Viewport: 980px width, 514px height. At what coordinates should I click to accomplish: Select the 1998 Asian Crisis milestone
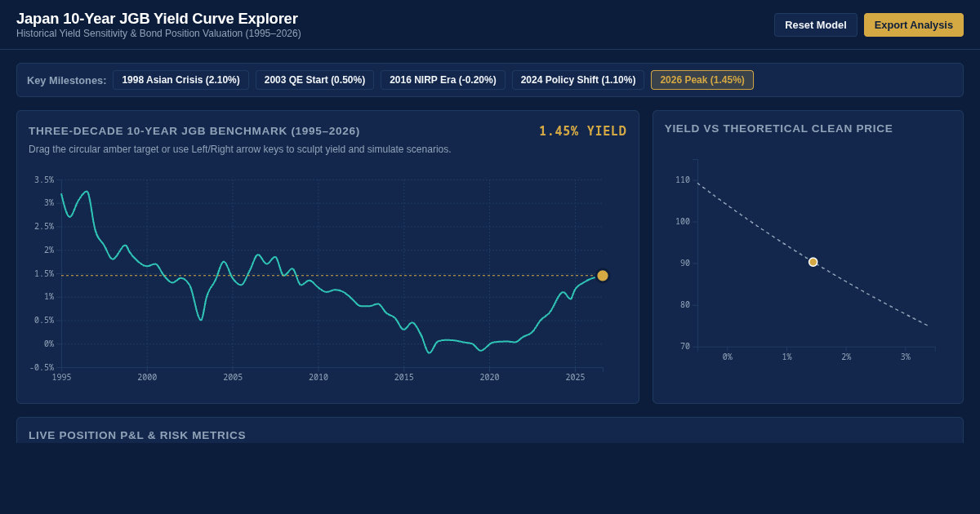click(x=180, y=80)
